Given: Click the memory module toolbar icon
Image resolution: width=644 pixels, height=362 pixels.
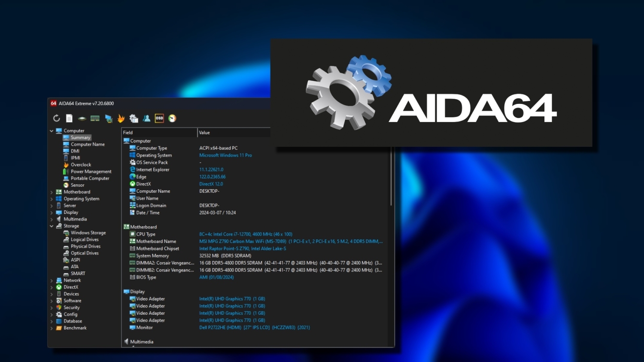Looking at the screenshot, I should 95,119.
